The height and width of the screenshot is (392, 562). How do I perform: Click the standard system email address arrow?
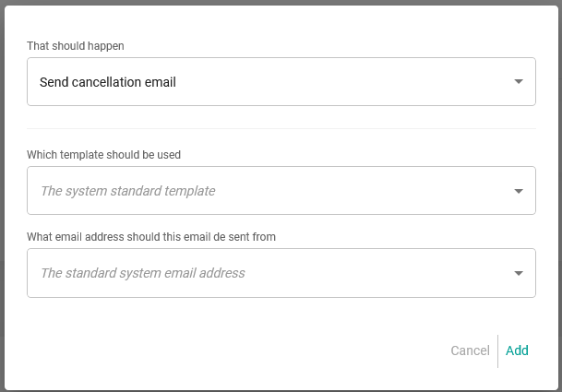[519, 273]
